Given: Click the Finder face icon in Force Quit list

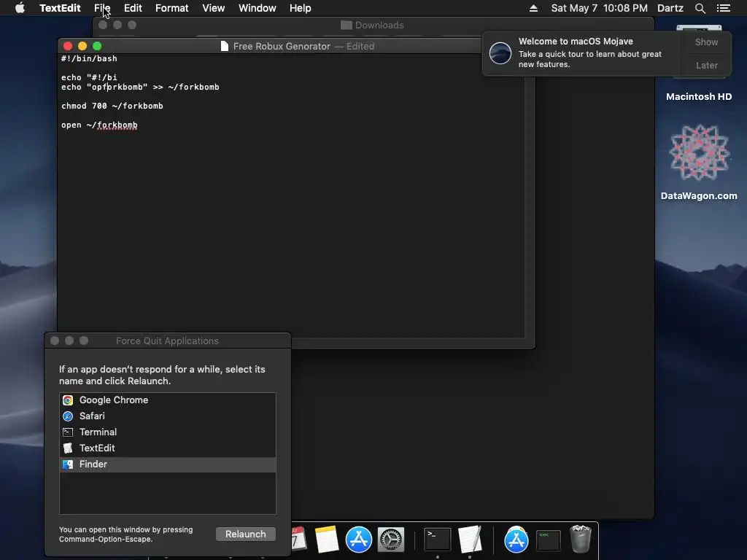Looking at the screenshot, I should pyautogui.click(x=68, y=464).
